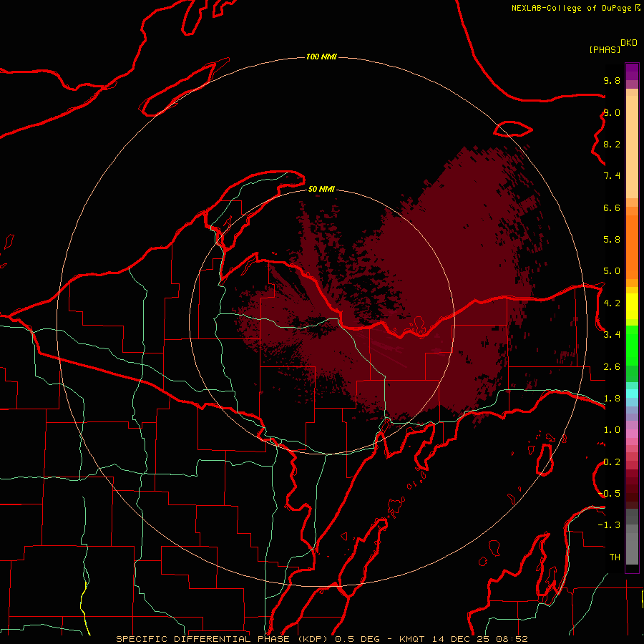Click the 5.0 scale value
Image resolution: width=644 pixels, height=644 pixels.
612,271
